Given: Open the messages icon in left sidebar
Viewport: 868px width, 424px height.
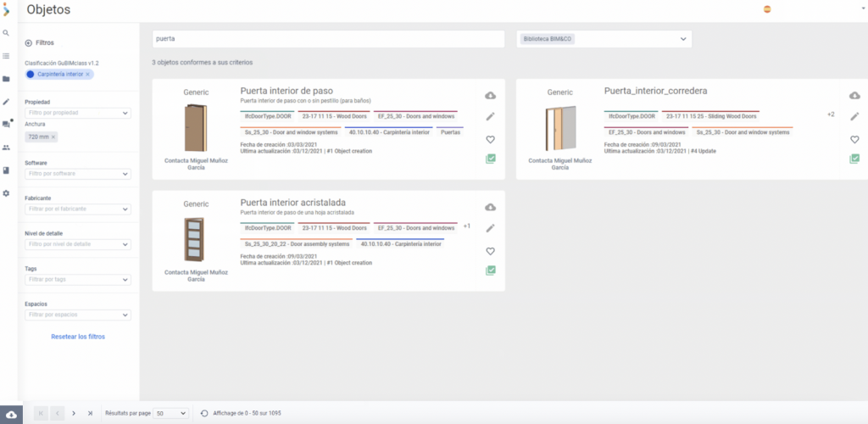Looking at the screenshot, I should 6,124.
